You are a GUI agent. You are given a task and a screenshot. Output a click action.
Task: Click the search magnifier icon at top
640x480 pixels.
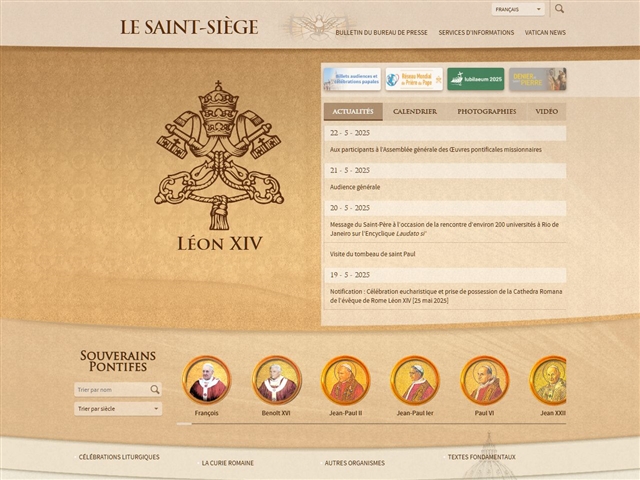(559, 9)
